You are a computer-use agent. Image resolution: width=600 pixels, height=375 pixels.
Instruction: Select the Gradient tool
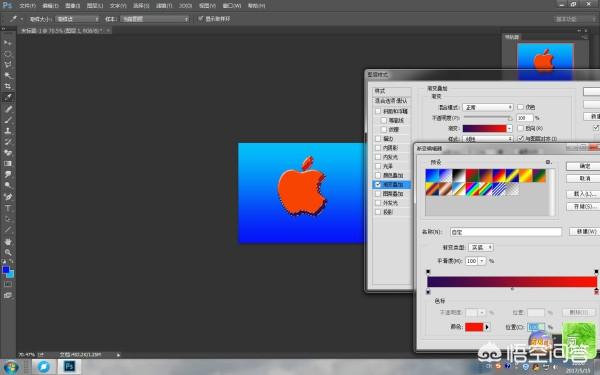click(x=8, y=163)
